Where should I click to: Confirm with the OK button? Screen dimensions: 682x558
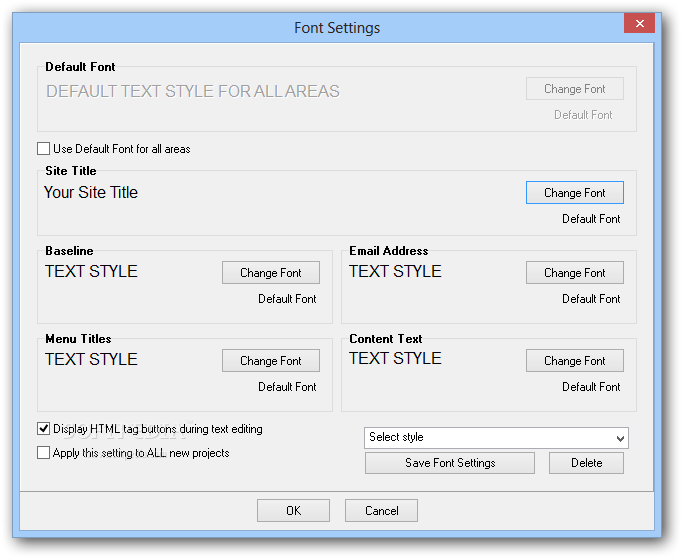[x=293, y=511]
